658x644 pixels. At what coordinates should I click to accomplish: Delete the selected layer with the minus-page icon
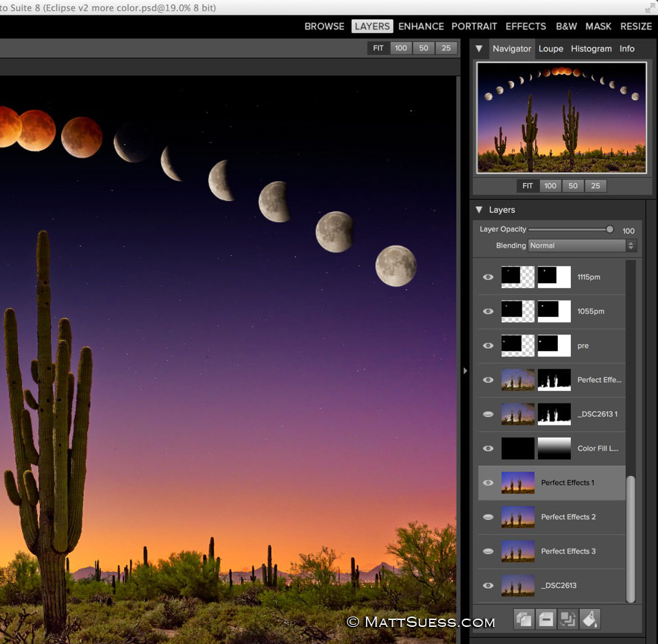tap(546, 619)
